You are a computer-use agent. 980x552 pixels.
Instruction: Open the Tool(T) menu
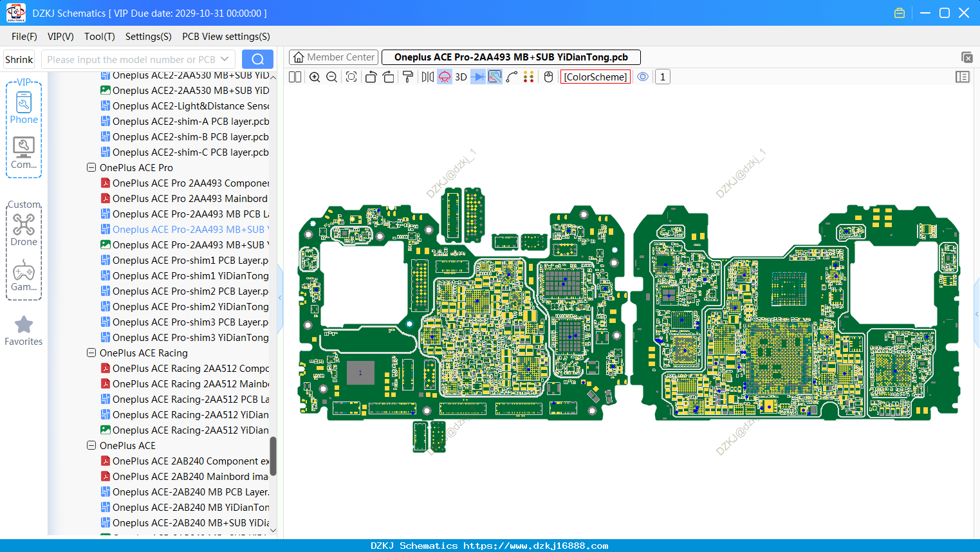coord(100,37)
